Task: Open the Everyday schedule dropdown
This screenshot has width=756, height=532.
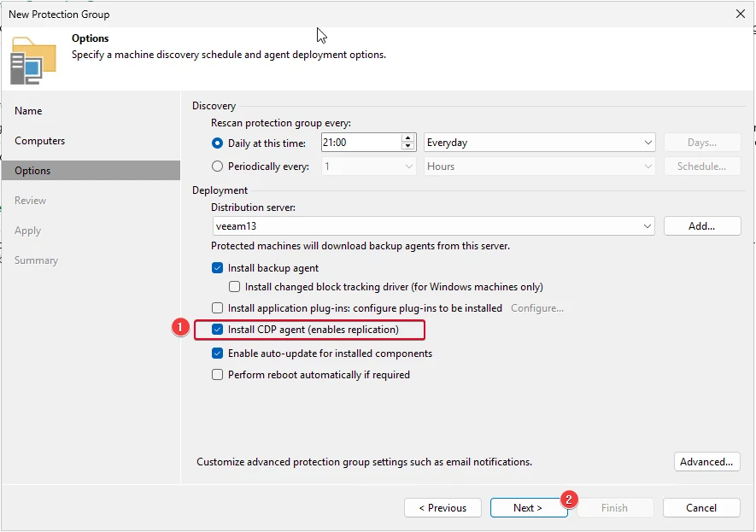Action: click(x=540, y=143)
